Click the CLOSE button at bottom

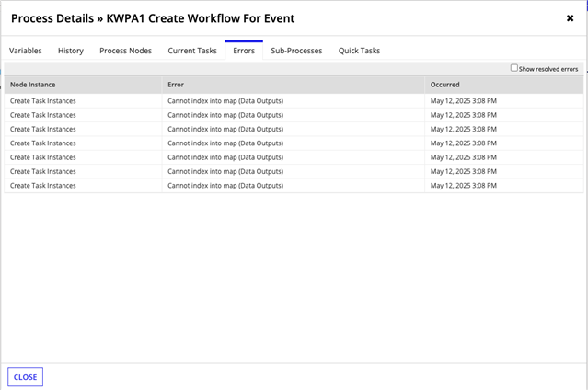(x=25, y=377)
